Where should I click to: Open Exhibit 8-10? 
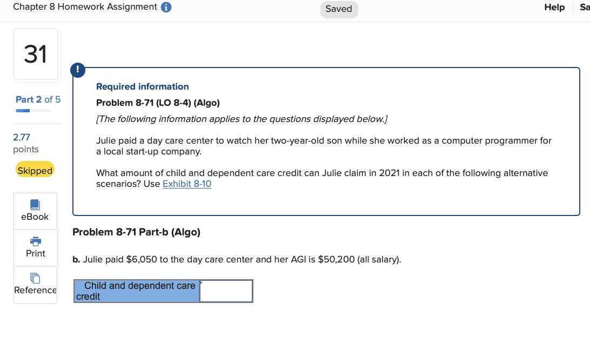pyautogui.click(x=186, y=184)
